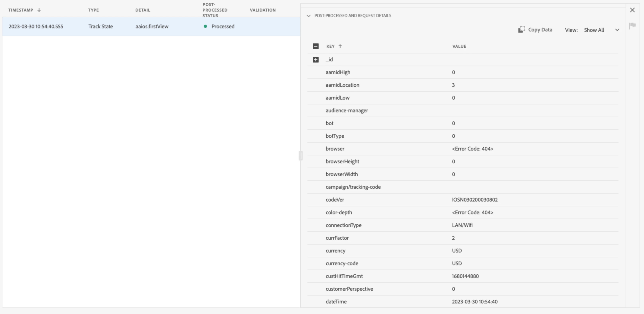
Task: Select the browser key row
Action: [x=335, y=149]
